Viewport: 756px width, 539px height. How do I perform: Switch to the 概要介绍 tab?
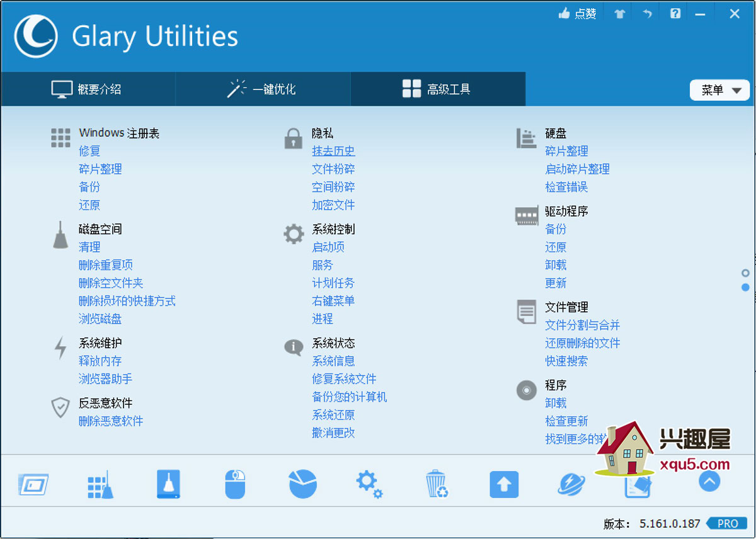88,89
